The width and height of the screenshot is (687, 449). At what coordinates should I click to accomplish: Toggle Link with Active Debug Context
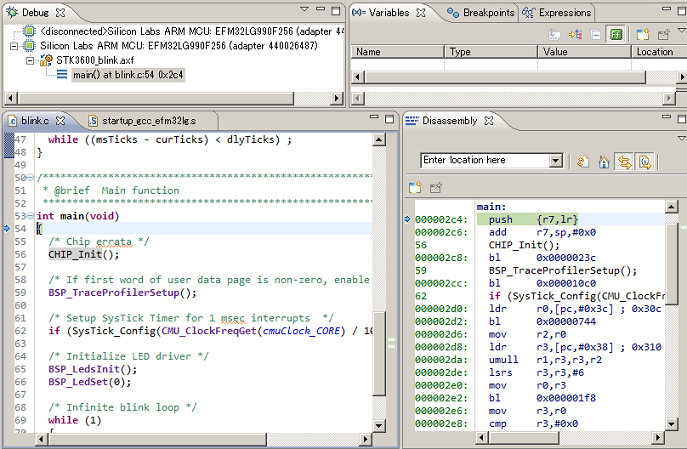pyautogui.click(x=625, y=162)
